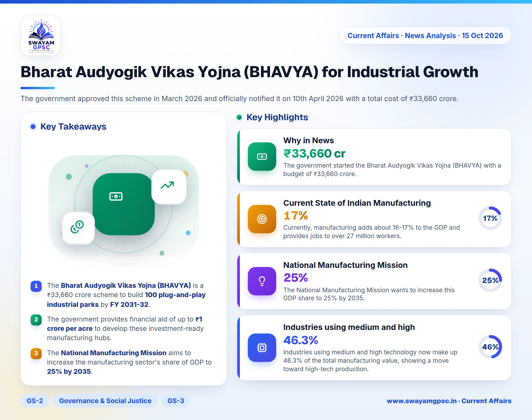532x420 pixels.
Task: Click the Swayam GPSC logo
Action: tap(41, 36)
